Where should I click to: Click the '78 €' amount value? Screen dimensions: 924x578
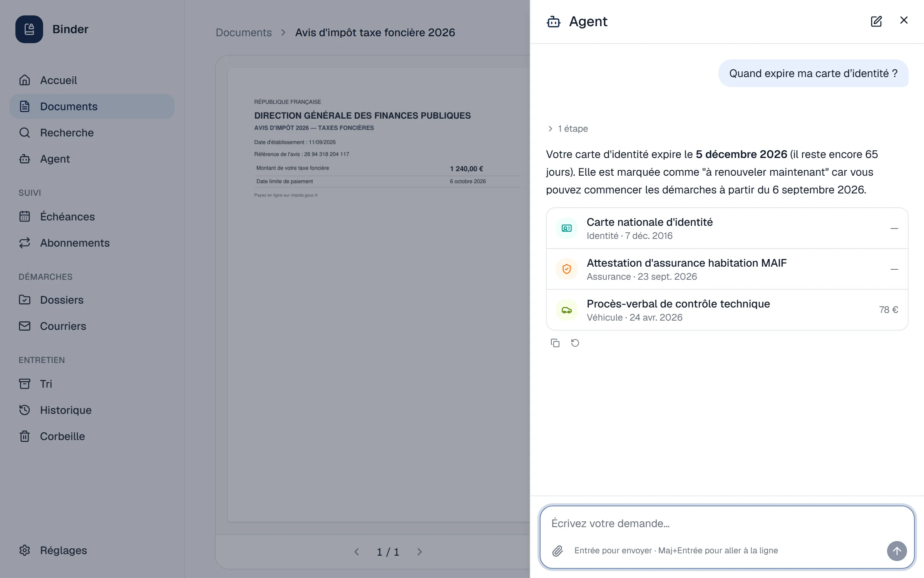coord(889,310)
